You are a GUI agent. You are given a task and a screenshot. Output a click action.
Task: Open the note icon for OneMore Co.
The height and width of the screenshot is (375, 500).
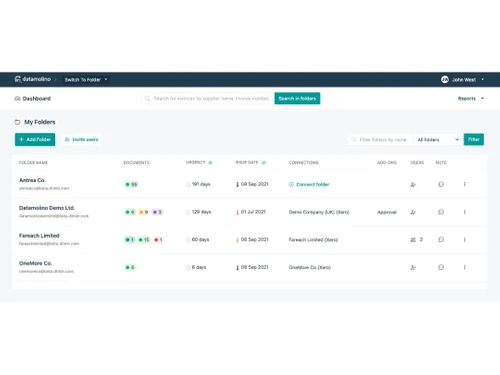[x=441, y=267]
